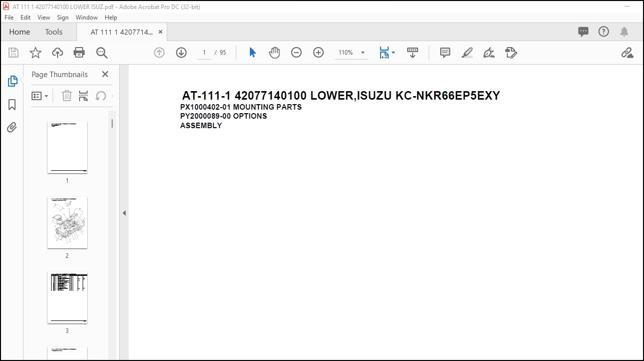Open the Bookmarks sidebar panel
The width and height of the screenshot is (644, 361).
13,105
